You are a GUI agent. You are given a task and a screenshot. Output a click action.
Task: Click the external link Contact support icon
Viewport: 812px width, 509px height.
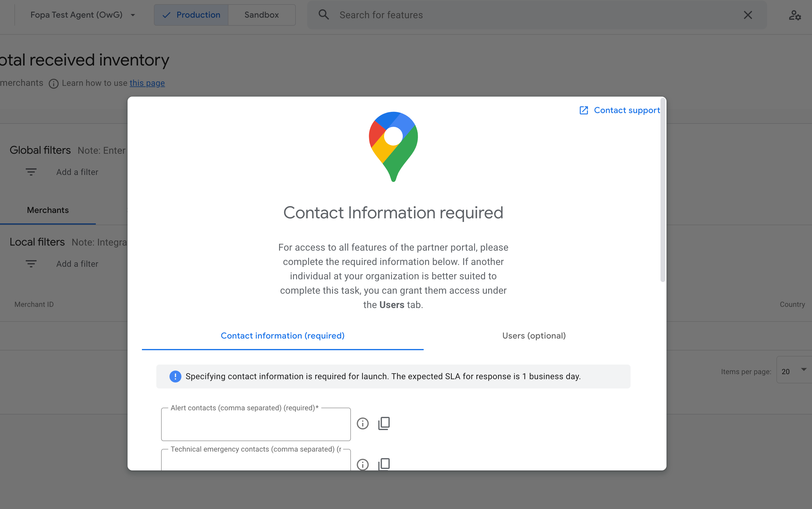pyautogui.click(x=584, y=110)
